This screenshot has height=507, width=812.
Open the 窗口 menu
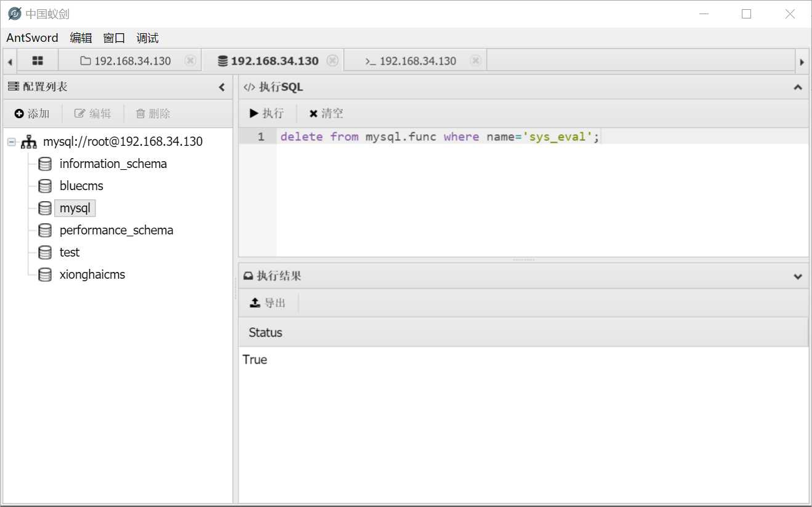[114, 38]
